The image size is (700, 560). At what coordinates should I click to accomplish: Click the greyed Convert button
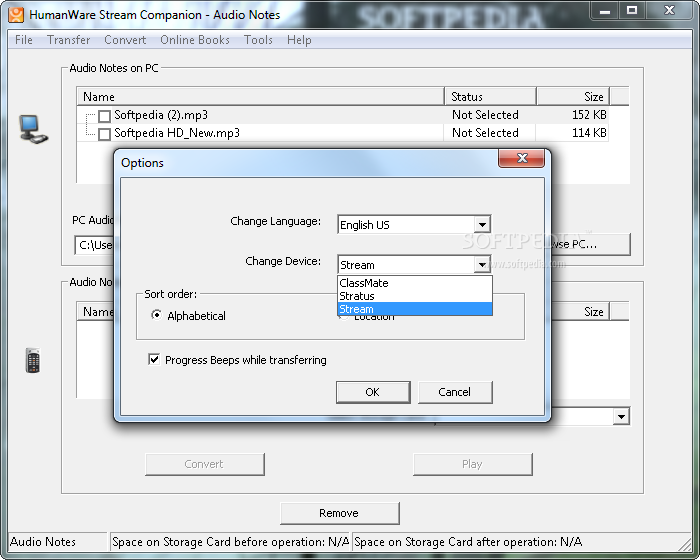204,464
